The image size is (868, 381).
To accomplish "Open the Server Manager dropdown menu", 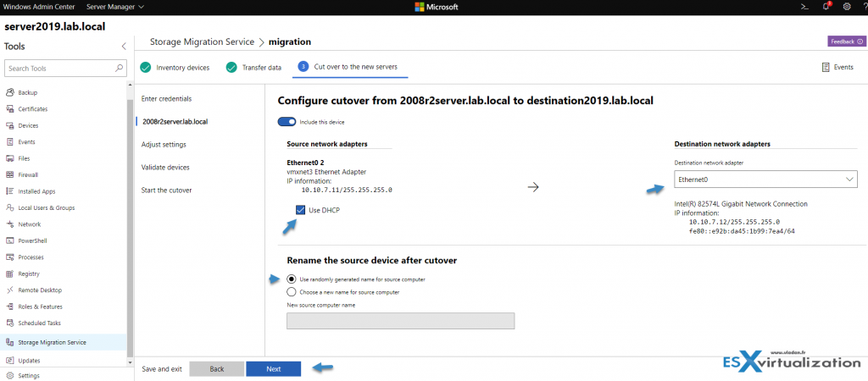I will (115, 7).
